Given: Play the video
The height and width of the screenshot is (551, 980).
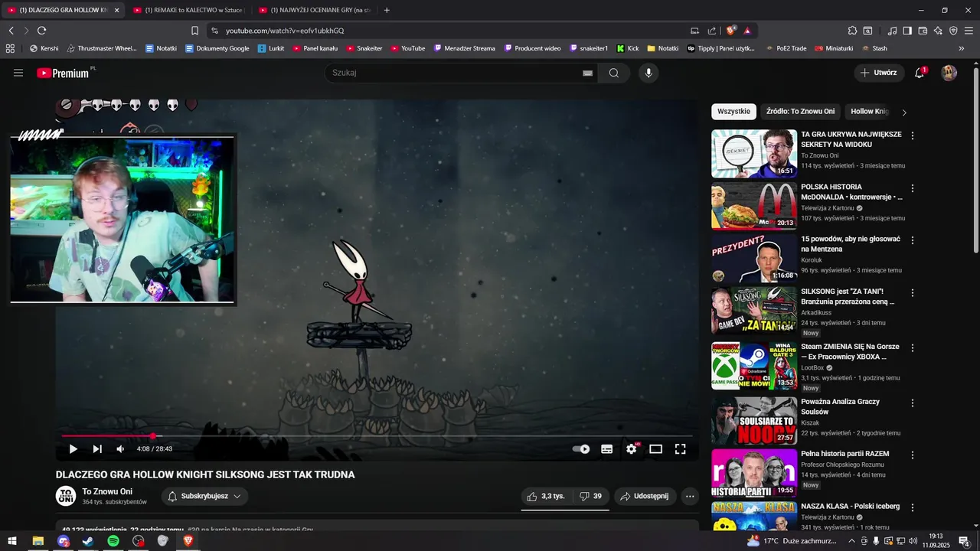Looking at the screenshot, I should (73, 449).
